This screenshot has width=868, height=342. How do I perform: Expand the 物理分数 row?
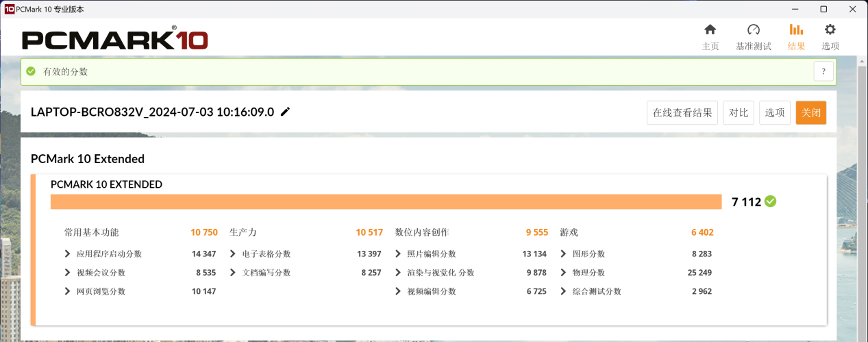click(564, 272)
